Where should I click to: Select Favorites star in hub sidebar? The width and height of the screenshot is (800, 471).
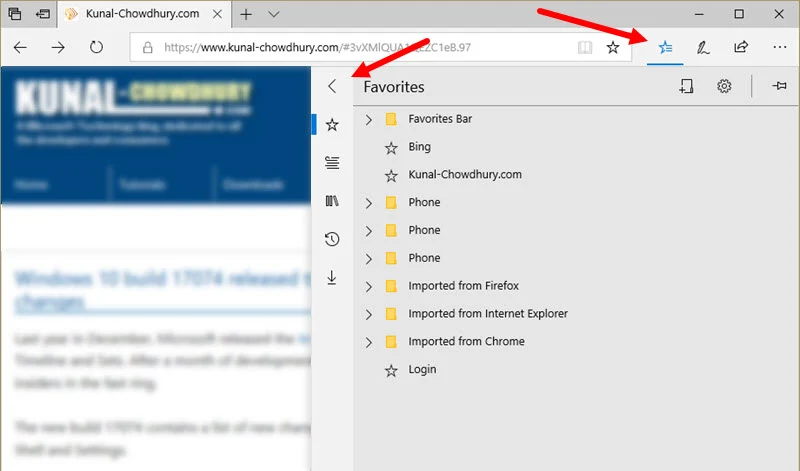332,125
